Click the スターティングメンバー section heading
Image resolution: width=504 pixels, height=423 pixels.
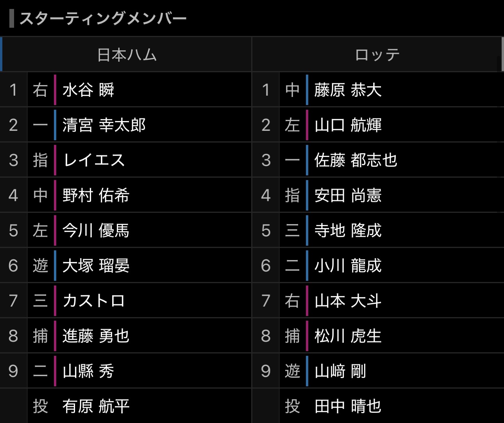point(103,18)
